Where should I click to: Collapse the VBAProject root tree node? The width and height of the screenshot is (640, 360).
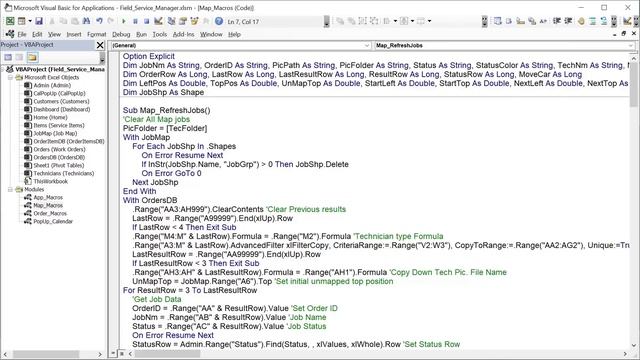click(3, 69)
